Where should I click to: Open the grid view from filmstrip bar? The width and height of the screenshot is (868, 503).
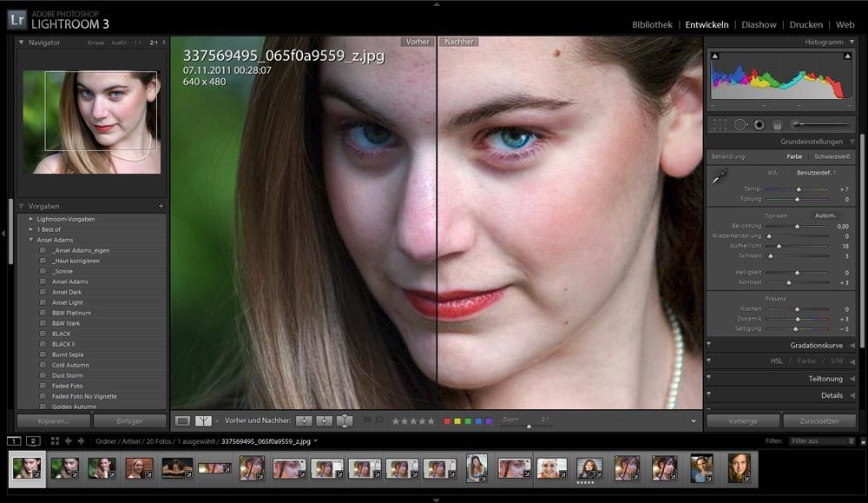(55, 441)
